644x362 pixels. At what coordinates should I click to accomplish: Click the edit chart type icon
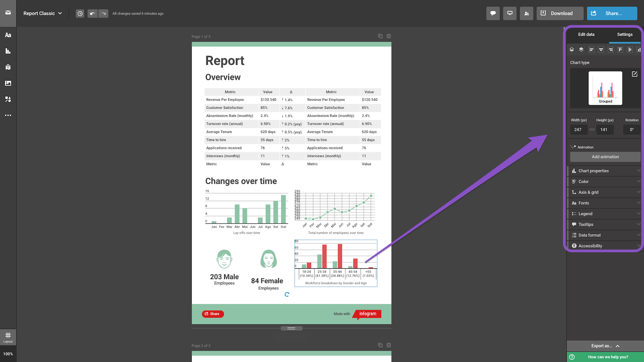pos(635,74)
